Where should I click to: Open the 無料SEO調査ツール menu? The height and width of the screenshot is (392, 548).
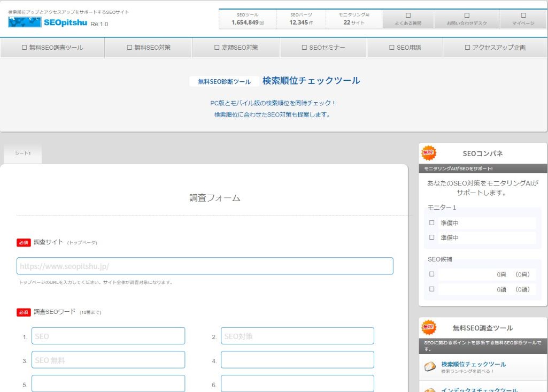52,48
